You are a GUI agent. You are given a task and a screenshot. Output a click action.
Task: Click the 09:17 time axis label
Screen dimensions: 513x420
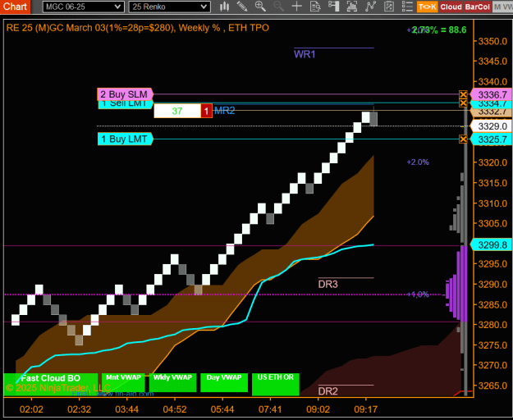(366, 409)
